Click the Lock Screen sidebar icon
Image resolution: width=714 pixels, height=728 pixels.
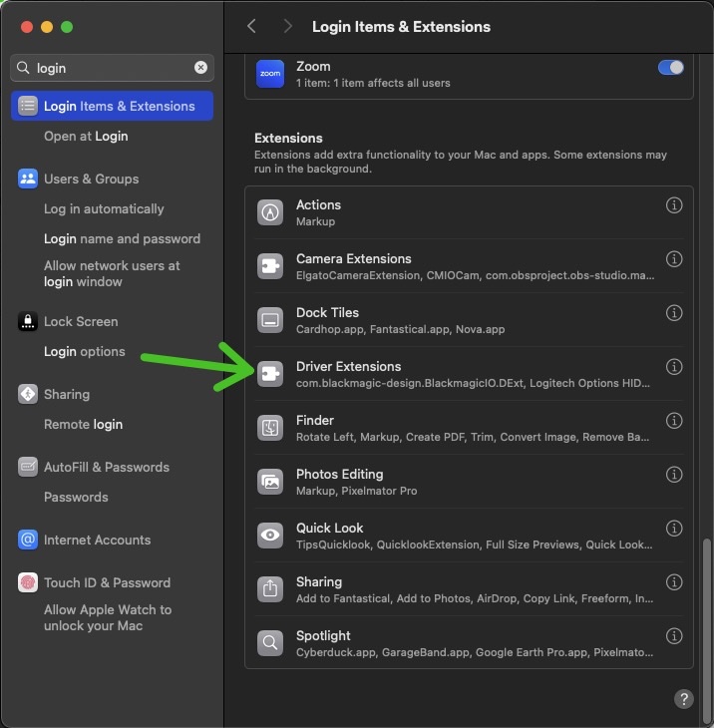pos(28,321)
